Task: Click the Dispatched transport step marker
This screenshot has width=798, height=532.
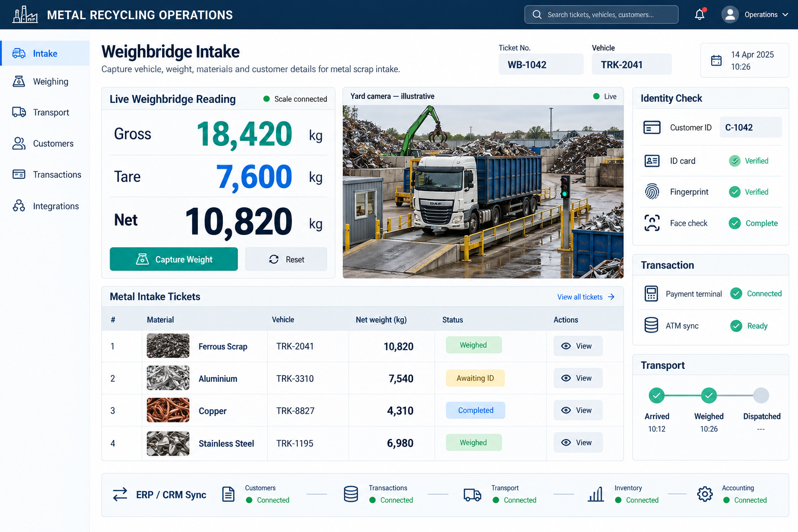Action: [x=761, y=395]
